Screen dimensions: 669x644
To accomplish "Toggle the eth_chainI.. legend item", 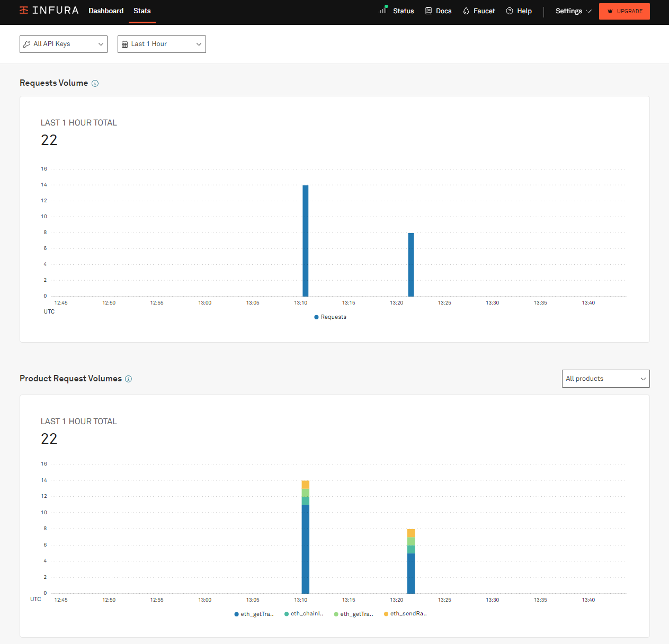I will tap(304, 614).
